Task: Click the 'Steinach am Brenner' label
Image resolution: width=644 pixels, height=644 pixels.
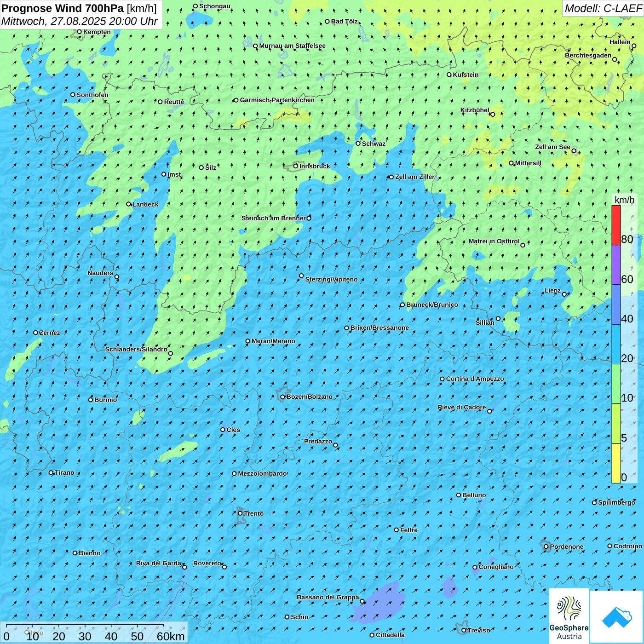Action: coord(273,218)
